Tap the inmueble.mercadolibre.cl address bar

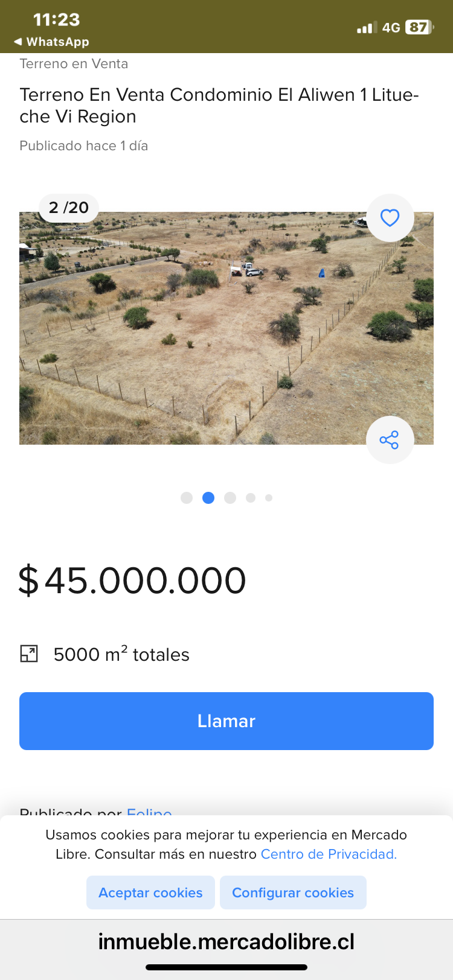(226, 941)
